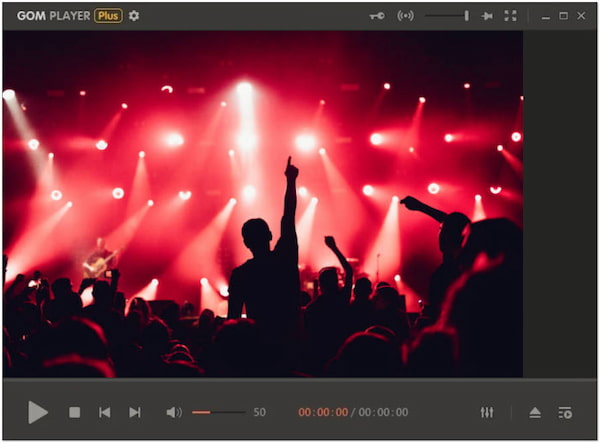Open the playlist panel
600x443 pixels.
point(565,412)
